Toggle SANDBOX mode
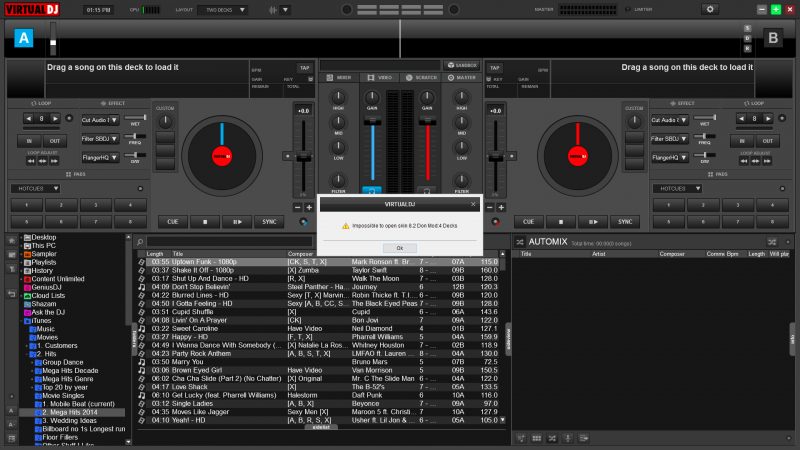 [462, 65]
